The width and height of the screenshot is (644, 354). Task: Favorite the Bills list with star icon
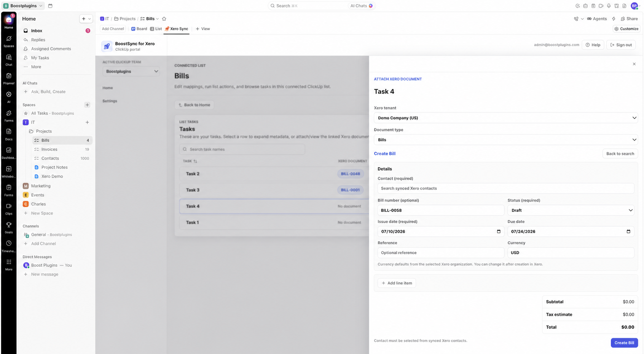[x=164, y=19]
